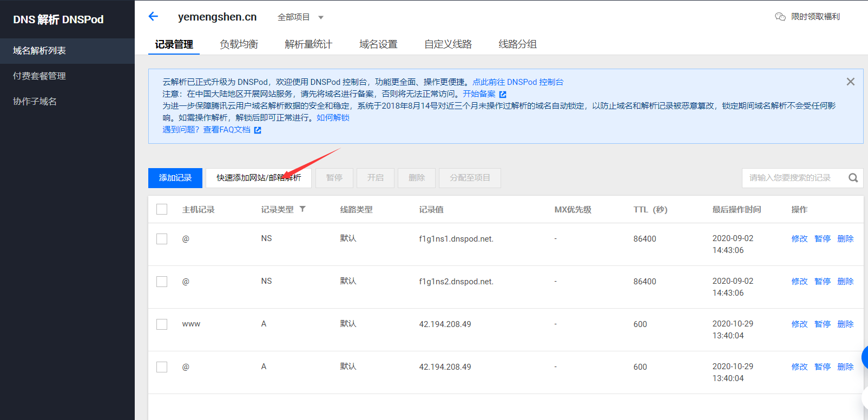The height and width of the screenshot is (420, 868).
Task: Open the 负载均衡 tab
Action: tap(239, 44)
